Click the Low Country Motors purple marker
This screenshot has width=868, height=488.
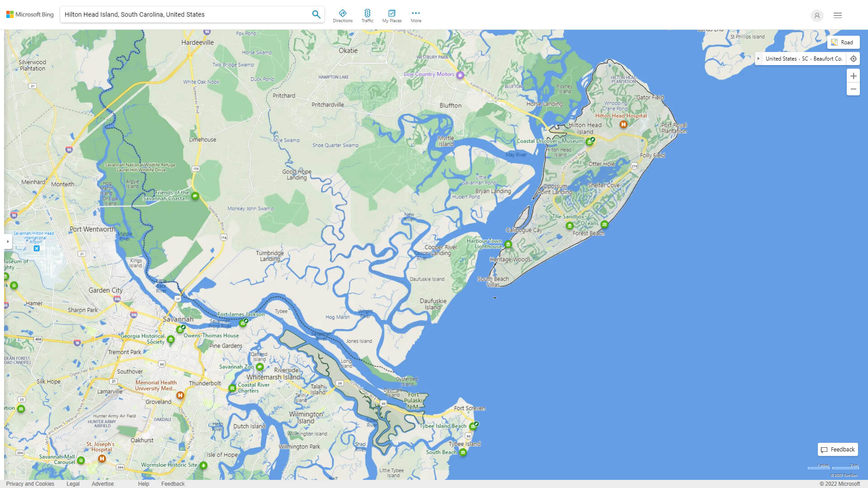pyautogui.click(x=459, y=74)
